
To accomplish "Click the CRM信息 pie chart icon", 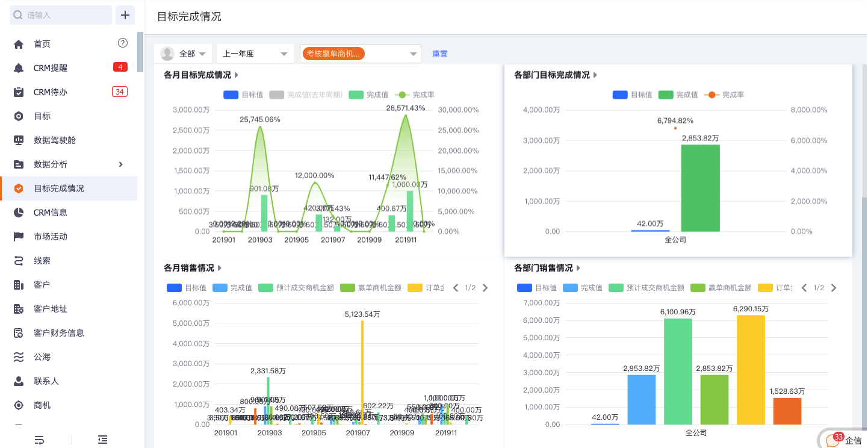I will (x=19, y=213).
